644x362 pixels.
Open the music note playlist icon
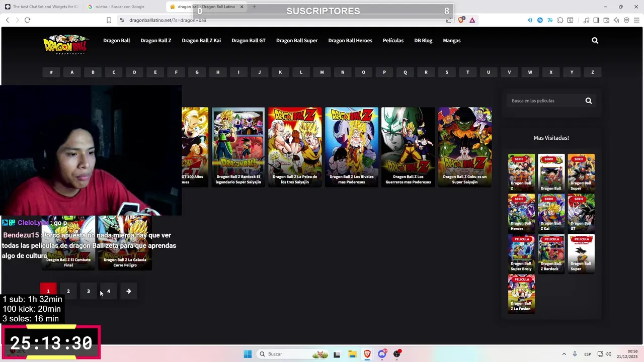pyautogui.click(x=586, y=20)
